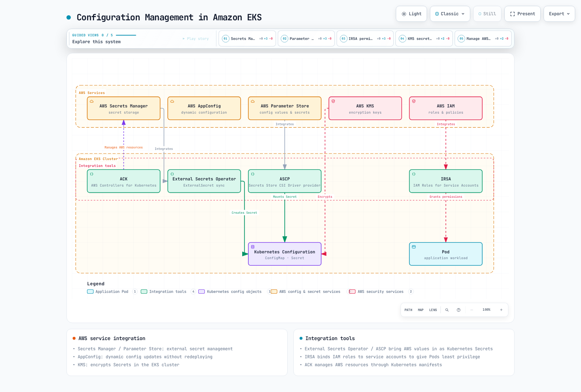Switch to LENS mode

pos(433,310)
